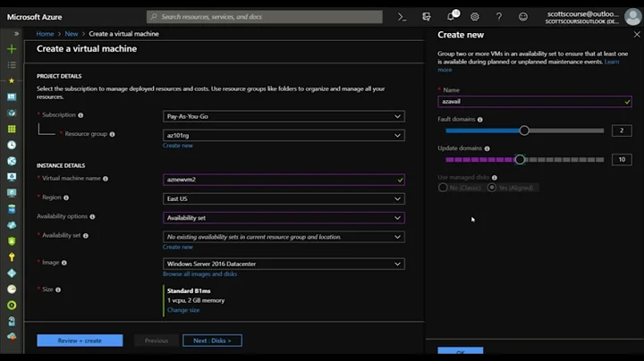The image size is (644, 361).
Task: Open the Availability options dropdown
Action: [284, 218]
